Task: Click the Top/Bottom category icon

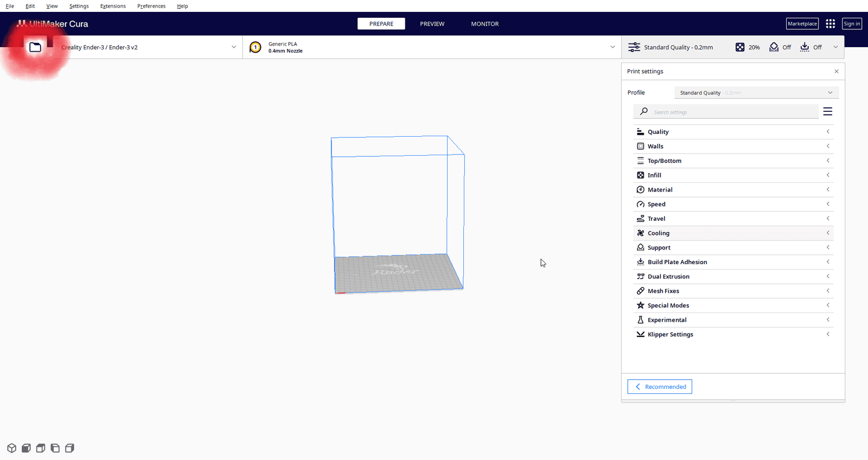Action: coord(640,161)
